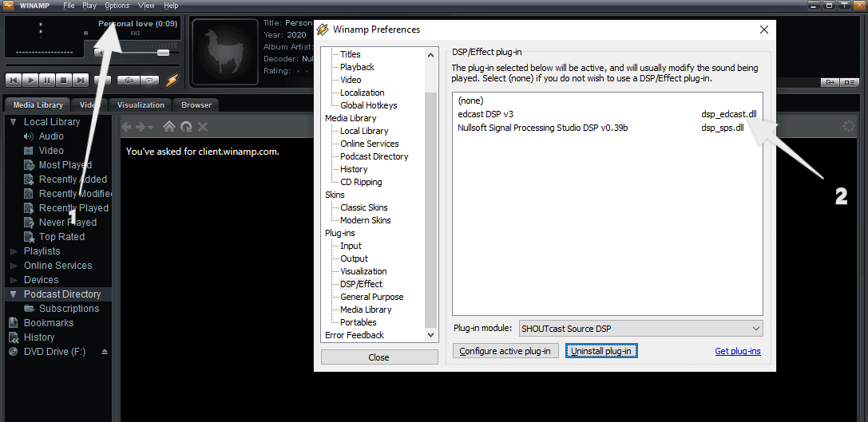
Task: Click the Play button in Winamp
Action: pos(30,81)
